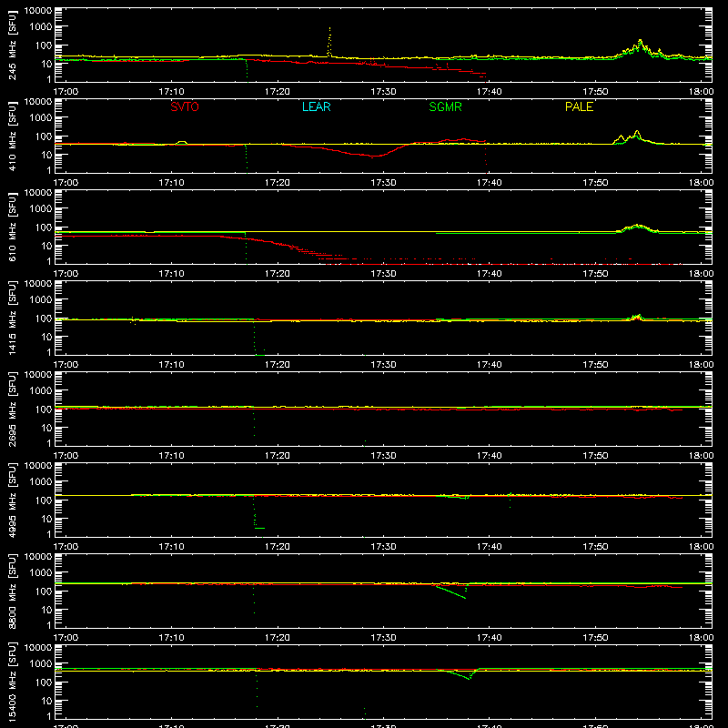Screen dimensions: 728x728
Task: Click the 17:20 tick under the 4995 MHz panel
Action: click(x=278, y=547)
